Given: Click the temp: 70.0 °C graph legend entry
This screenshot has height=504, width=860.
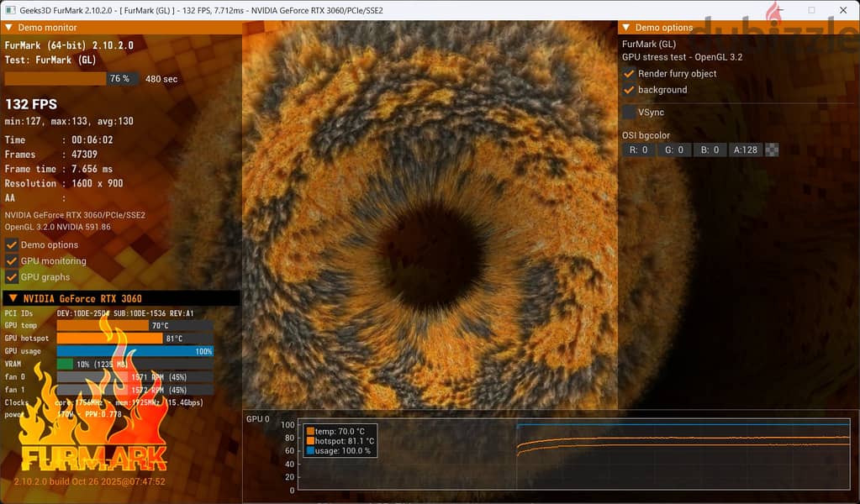Looking at the screenshot, I should (x=335, y=431).
